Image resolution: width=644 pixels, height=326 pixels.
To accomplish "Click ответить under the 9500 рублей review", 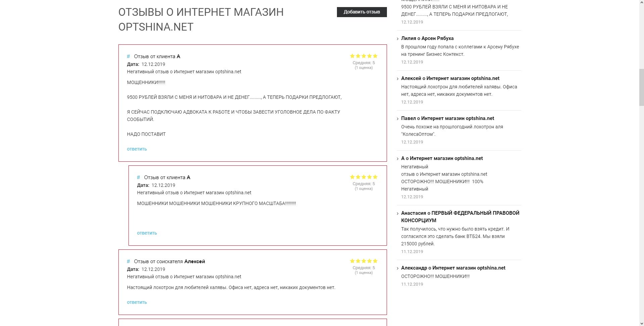I will coord(137,149).
